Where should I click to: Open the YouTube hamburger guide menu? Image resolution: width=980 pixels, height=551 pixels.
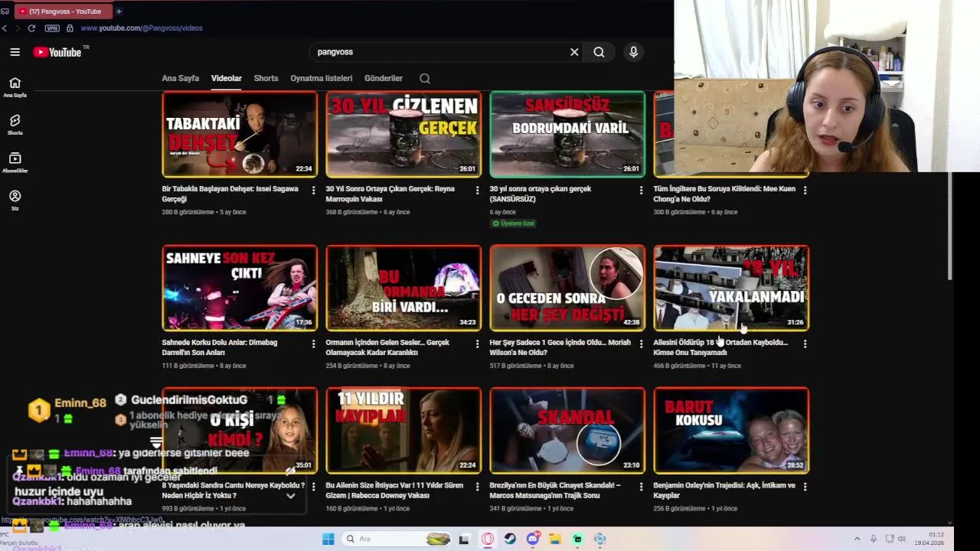[x=15, y=52]
